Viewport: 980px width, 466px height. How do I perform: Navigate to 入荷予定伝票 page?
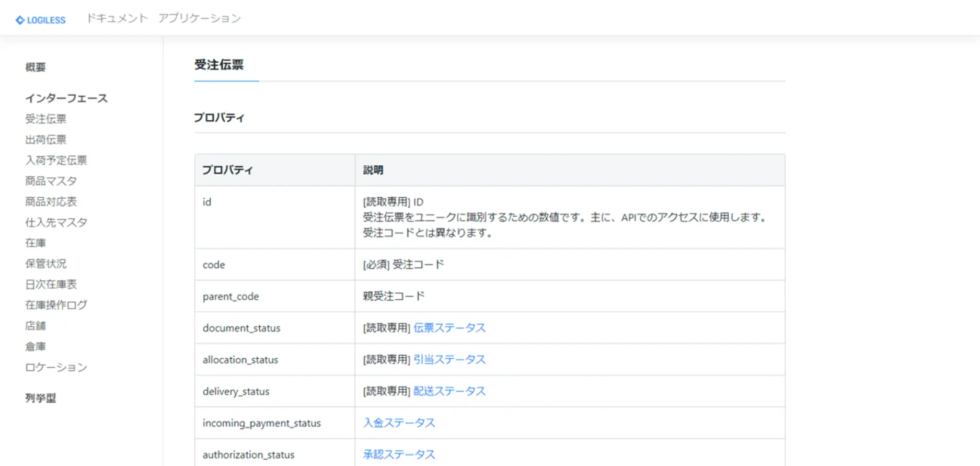tap(56, 160)
